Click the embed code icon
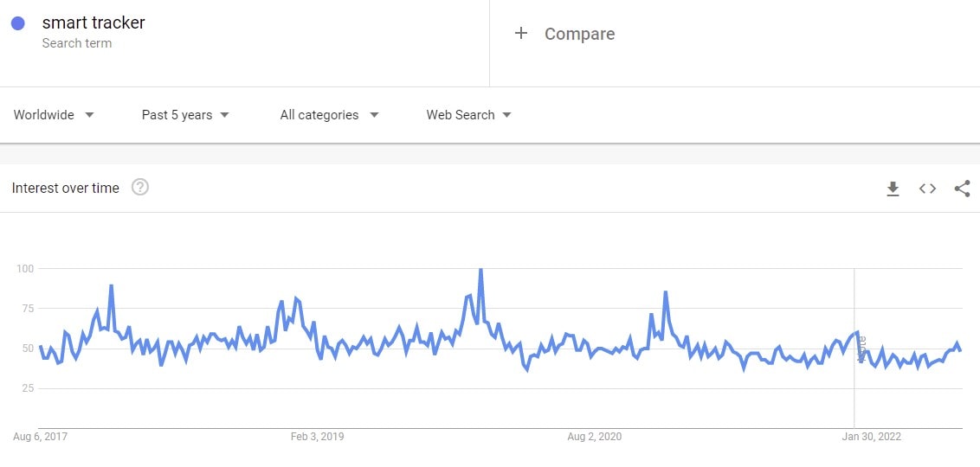Viewport: 980px width, 467px height. tap(927, 189)
